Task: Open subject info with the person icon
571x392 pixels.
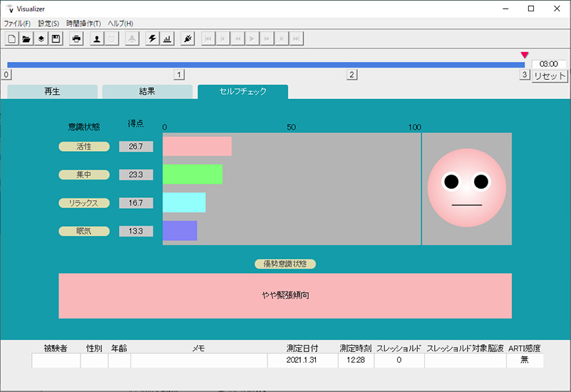Action: pyautogui.click(x=97, y=38)
